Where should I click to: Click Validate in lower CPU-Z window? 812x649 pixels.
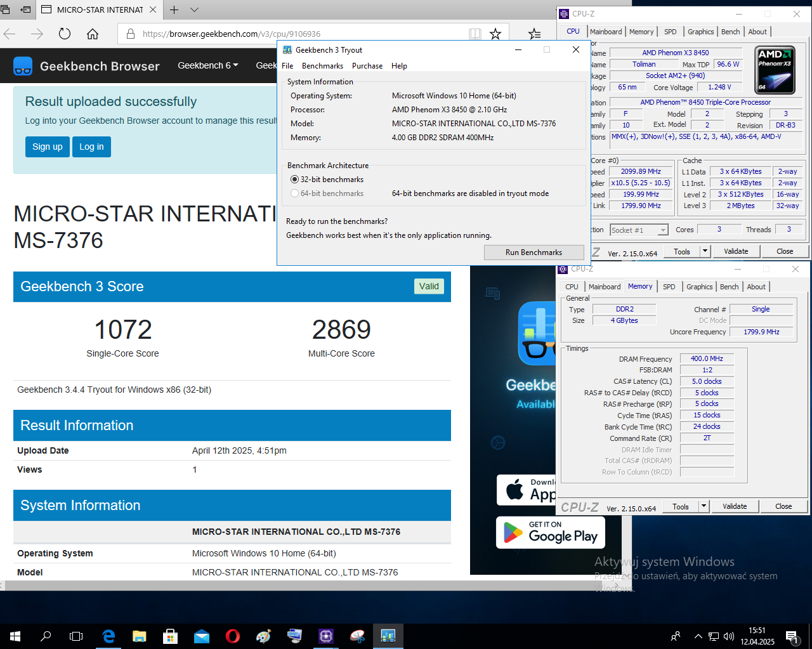point(735,506)
